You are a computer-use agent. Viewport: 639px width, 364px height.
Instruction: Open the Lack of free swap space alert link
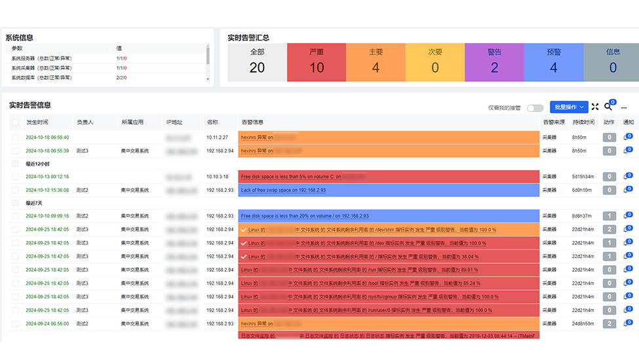coord(283,190)
